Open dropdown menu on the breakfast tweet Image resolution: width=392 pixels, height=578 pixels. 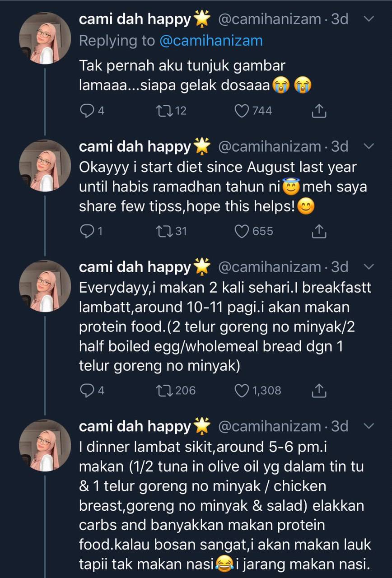click(369, 267)
